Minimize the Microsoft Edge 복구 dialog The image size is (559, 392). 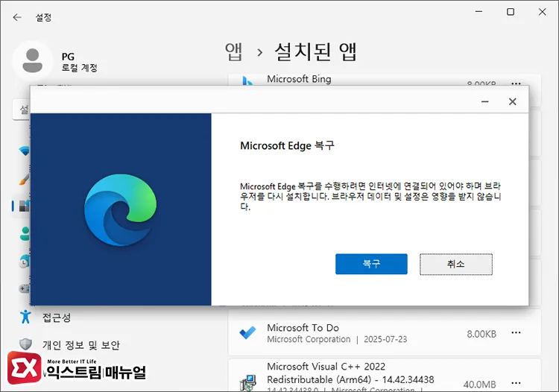click(485, 102)
